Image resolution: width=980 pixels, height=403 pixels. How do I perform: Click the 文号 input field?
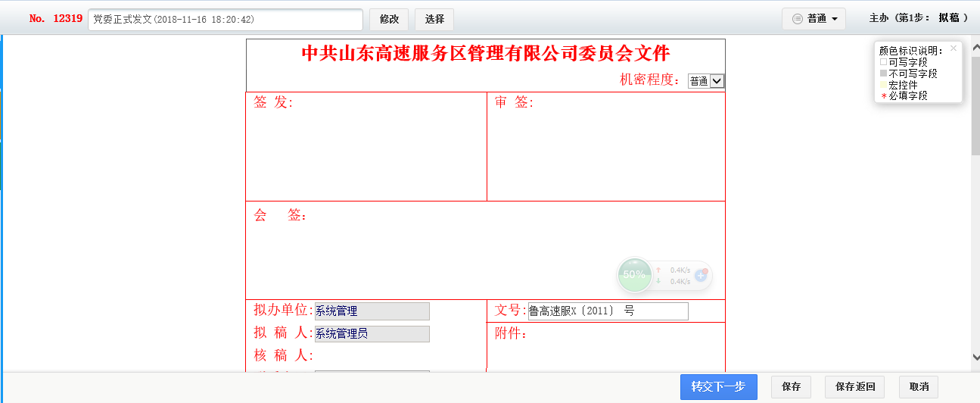tap(608, 311)
